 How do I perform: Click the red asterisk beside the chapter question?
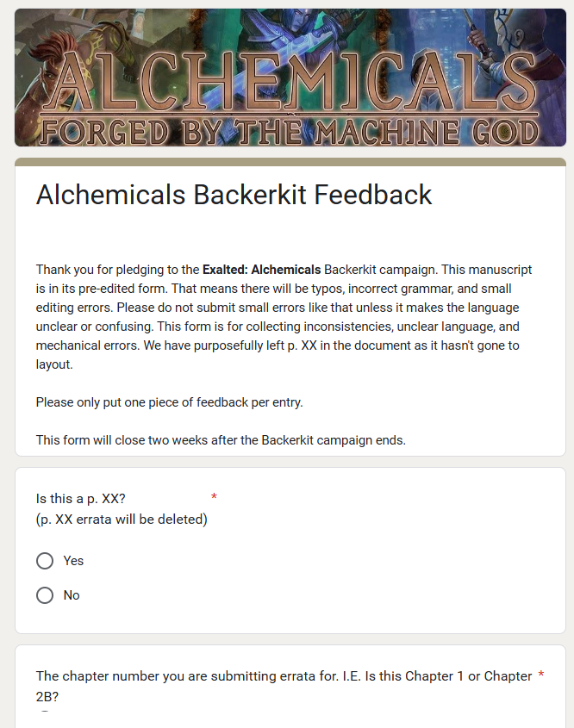pyautogui.click(x=540, y=676)
